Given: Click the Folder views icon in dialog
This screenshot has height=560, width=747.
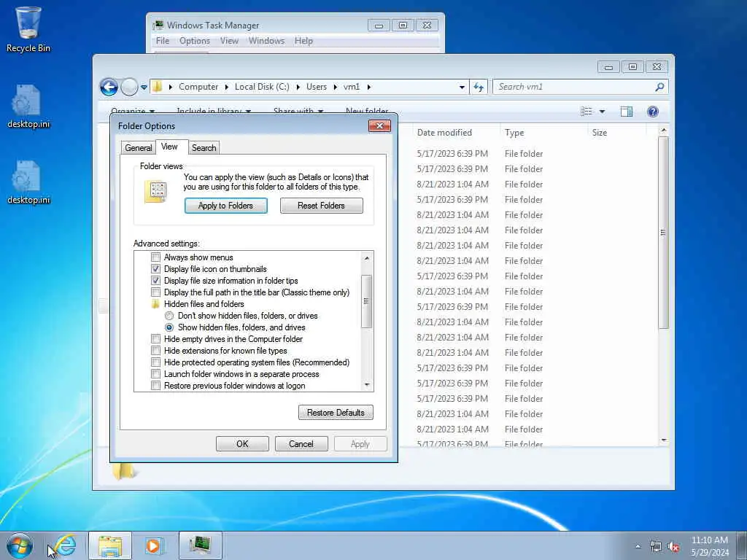Looking at the screenshot, I should (x=156, y=192).
